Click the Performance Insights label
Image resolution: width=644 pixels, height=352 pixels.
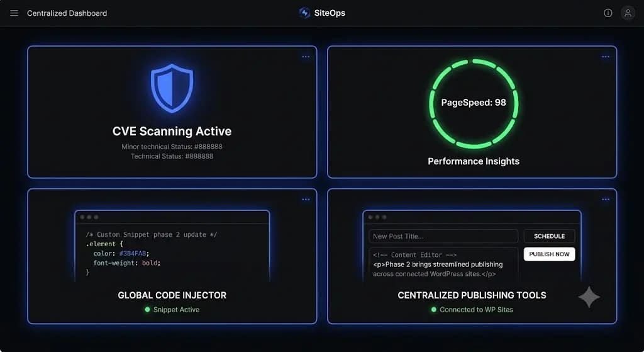pyautogui.click(x=474, y=161)
